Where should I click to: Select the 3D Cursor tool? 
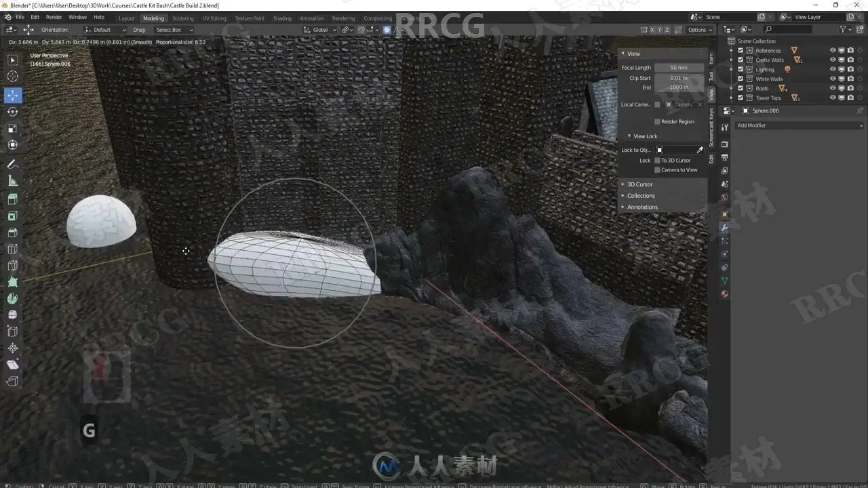(13, 77)
